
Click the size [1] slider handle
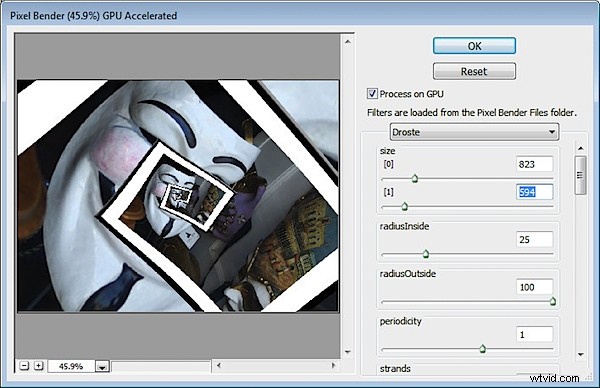[x=404, y=207]
